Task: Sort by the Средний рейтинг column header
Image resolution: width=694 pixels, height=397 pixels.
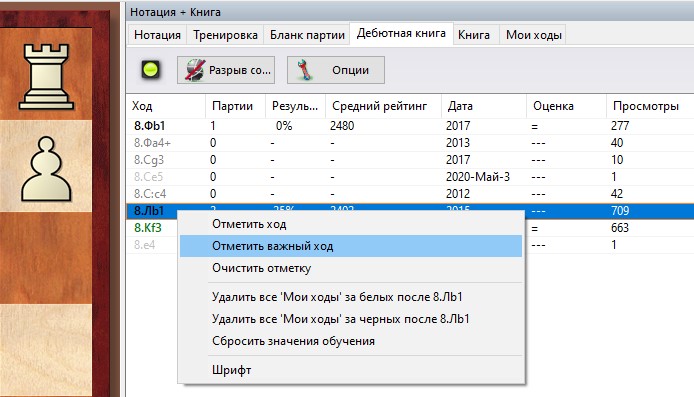Action: click(x=383, y=106)
